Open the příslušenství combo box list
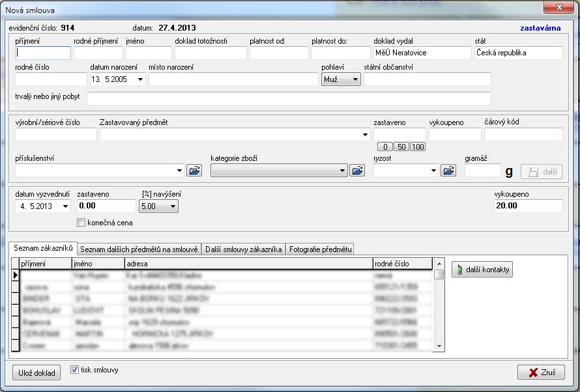 (179, 171)
